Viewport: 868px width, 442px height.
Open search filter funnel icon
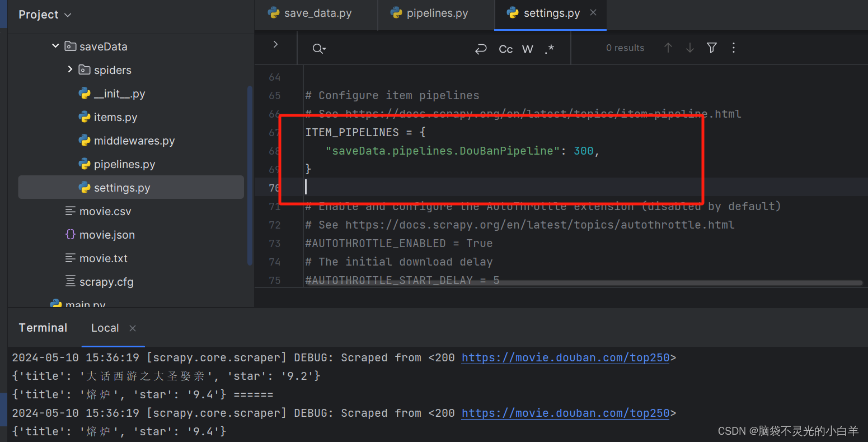click(x=712, y=48)
